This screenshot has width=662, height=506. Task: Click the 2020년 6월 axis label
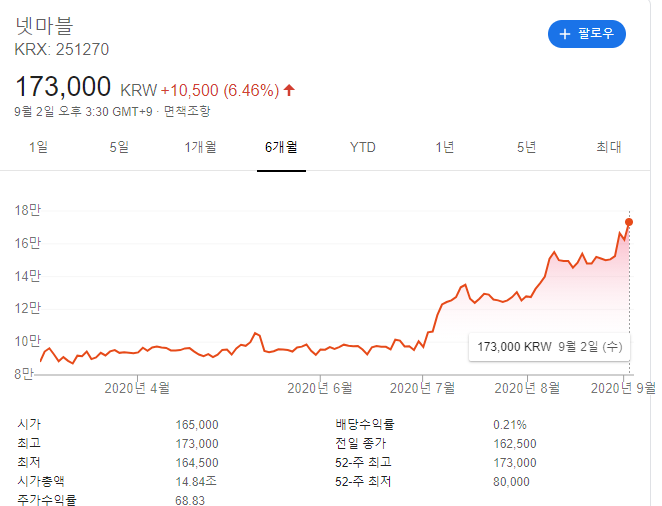pos(320,388)
